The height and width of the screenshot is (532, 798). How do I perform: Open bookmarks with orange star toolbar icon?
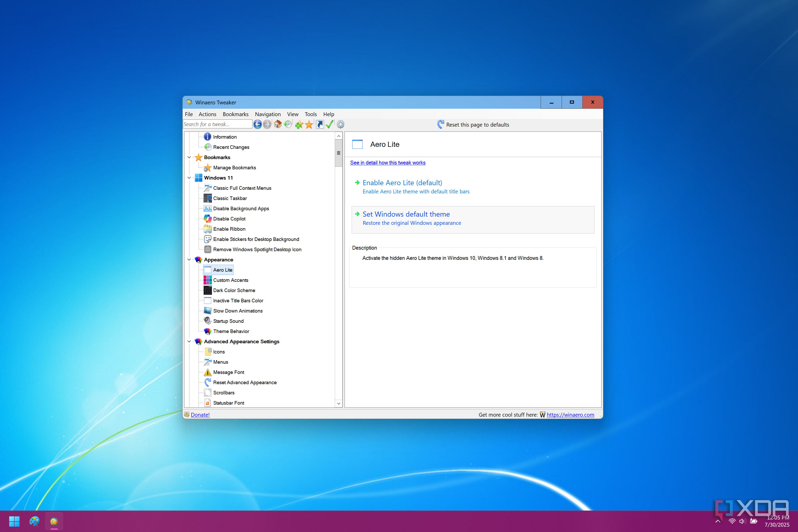click(309, 125)
